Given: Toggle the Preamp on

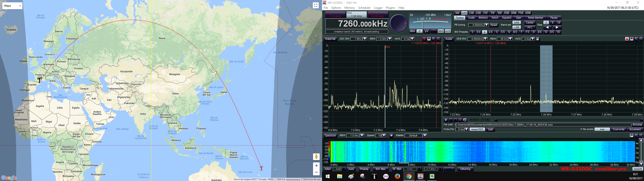Looking at the screenshot, I should tap(364, 169).
